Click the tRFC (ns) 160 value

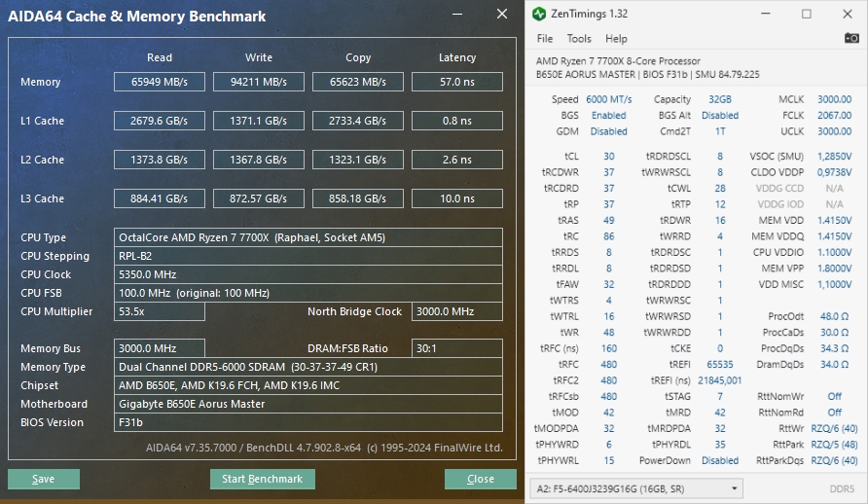click(x=609, y=348)
